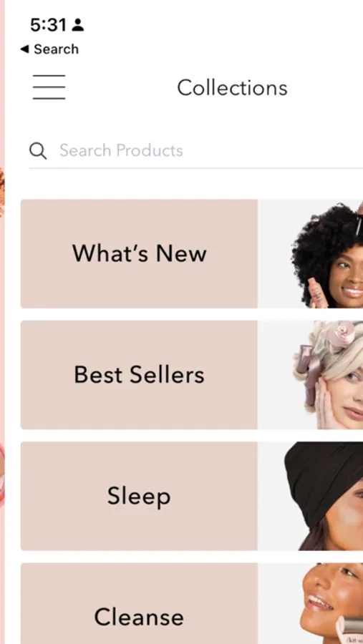Select the Cleanse label text
The image size is (363, 644).
pos(139,617)
